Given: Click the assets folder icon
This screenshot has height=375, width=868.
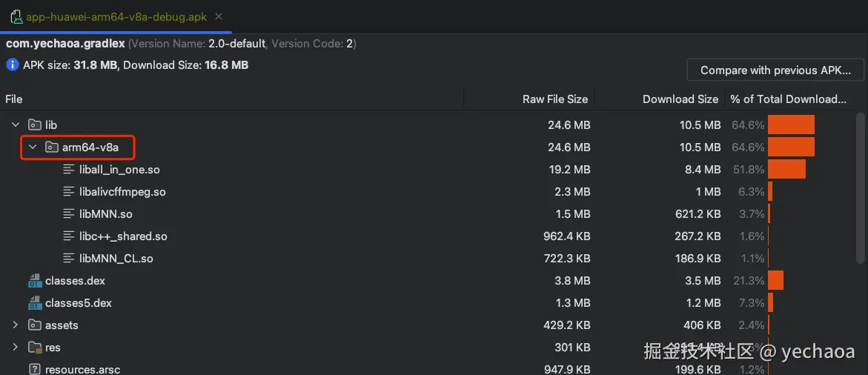Looking at the screenshot, I should click(35, 325).
